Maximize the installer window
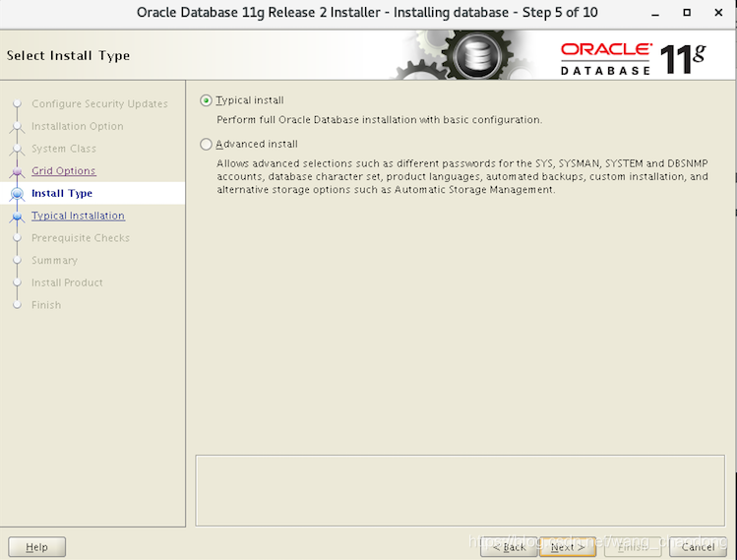The height and width of the screenshot is (560, 737). [x=687, y=13]
